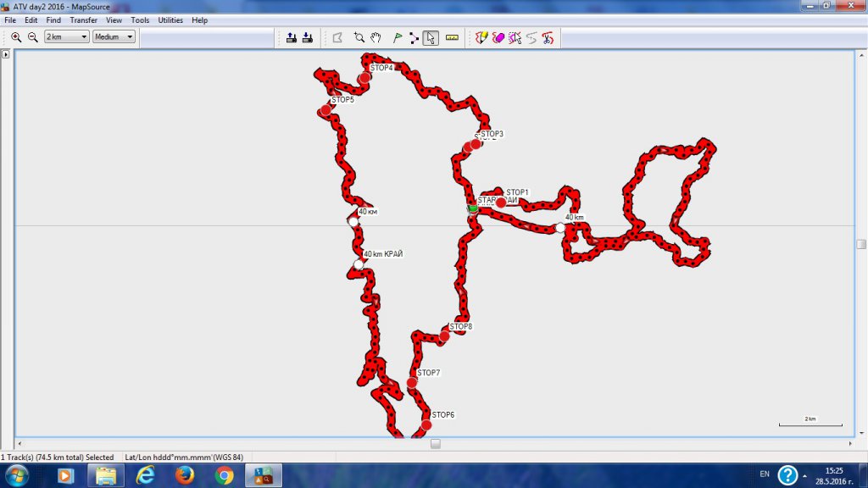Open the Find menu
868x488 pixels.
click(x=53, y=20)
